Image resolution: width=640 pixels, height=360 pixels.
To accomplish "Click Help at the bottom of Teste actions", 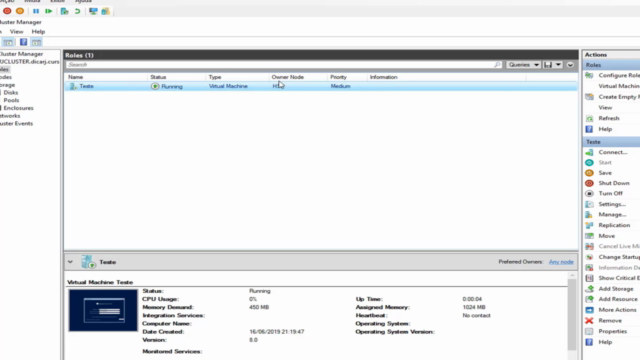I will point(605,342).
